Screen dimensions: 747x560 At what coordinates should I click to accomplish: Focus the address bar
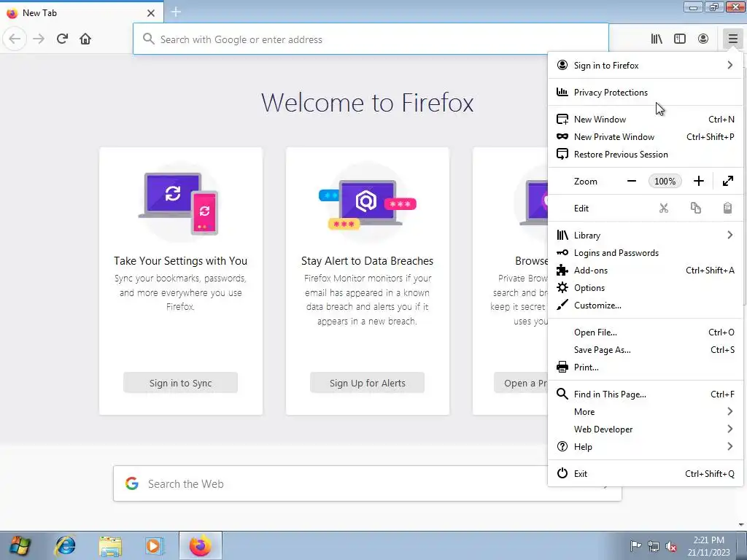point(371,39)
